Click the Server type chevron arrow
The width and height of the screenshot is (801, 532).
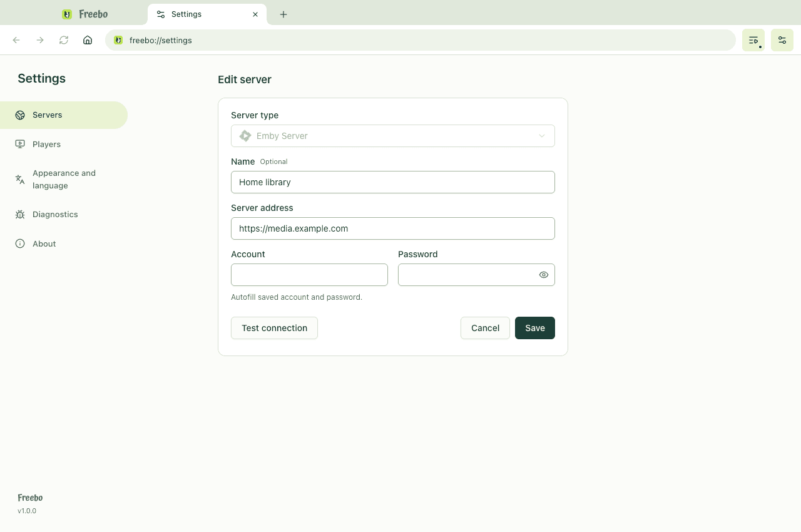click(542, 136)
